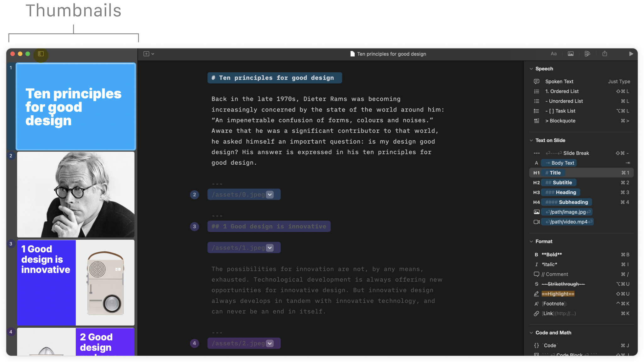Apply Bold formatting

tap(581, 255)
